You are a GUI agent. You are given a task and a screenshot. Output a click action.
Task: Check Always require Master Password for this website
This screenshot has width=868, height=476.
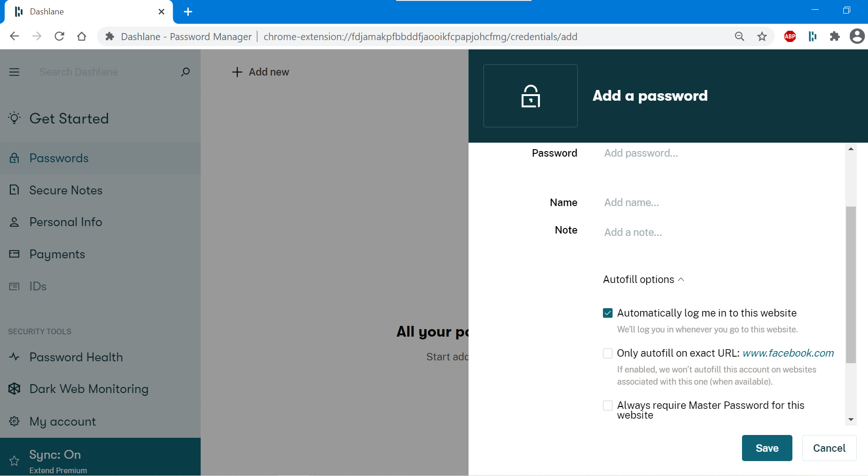click(607, 405)
